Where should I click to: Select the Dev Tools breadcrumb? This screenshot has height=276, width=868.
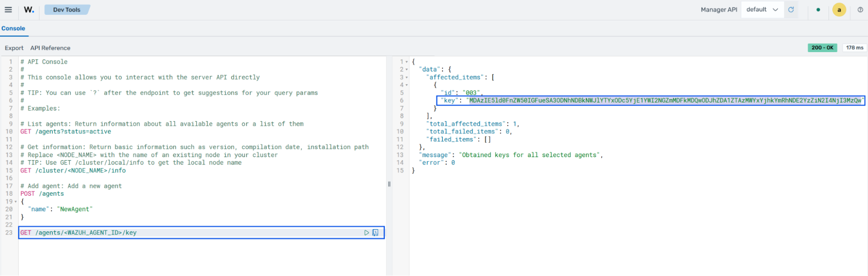pyautogui.click(x=67, y=10)
